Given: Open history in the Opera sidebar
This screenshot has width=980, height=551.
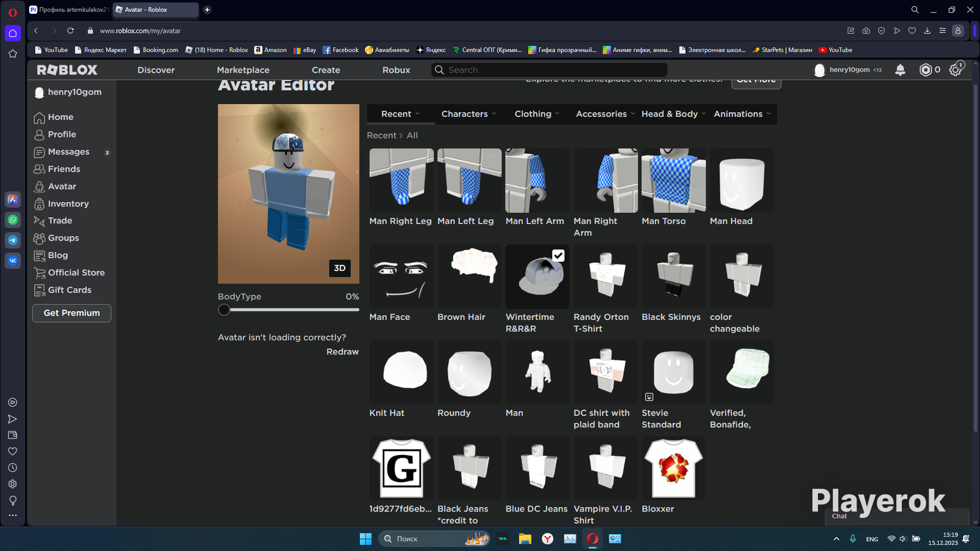Looking at the screenshot, I should (13, 468).
